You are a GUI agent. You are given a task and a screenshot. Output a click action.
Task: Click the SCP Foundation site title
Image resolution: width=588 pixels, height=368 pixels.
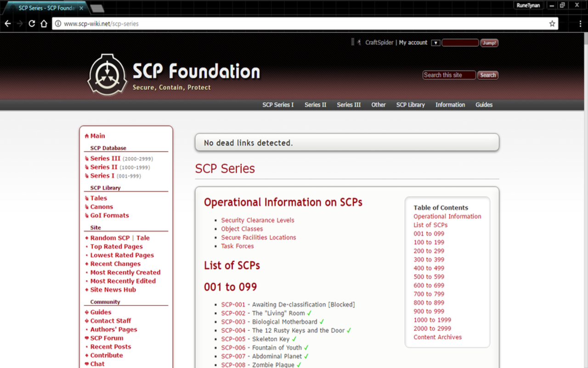(x=197, y=71)
